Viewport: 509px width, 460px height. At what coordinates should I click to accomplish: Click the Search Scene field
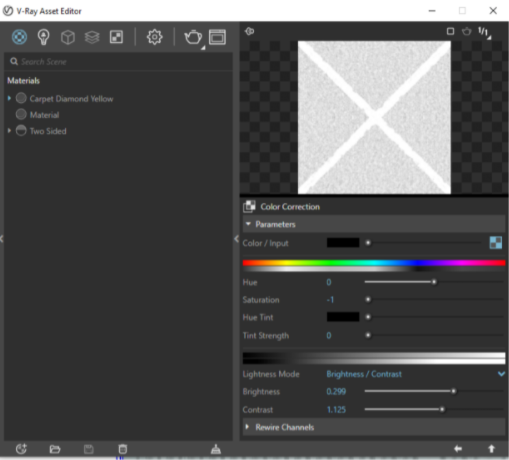pyautogui.click(x=118, y=62)
